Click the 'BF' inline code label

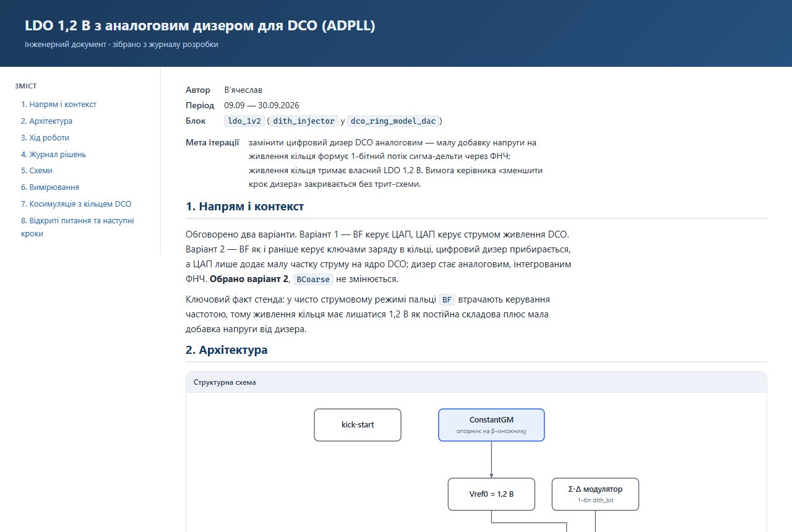[447, 300]
